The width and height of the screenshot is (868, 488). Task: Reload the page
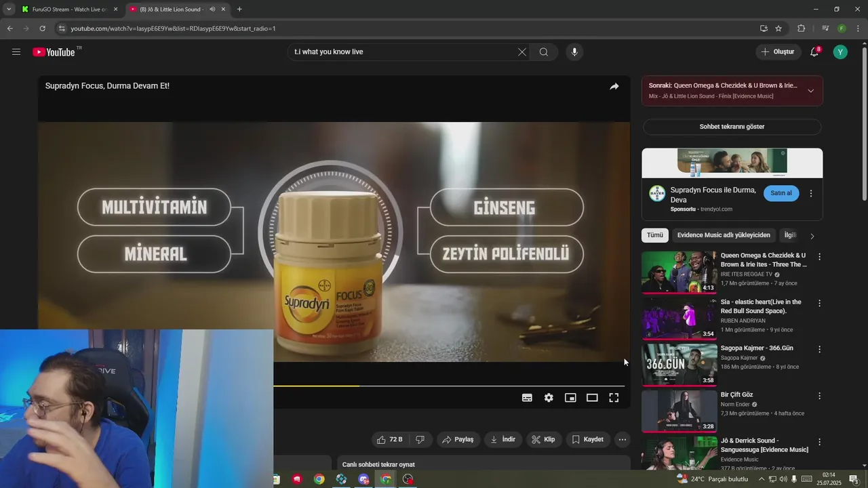pyautogui.click(x=42, y=28)
